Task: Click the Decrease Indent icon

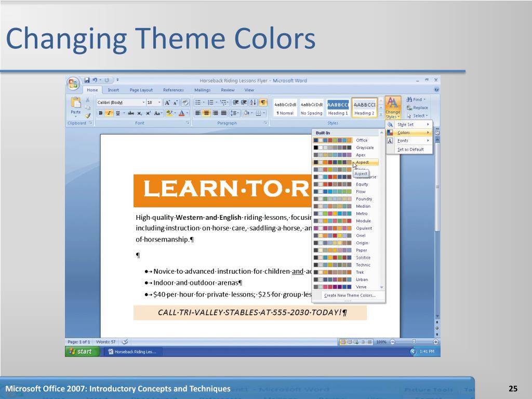Action: 235,102
